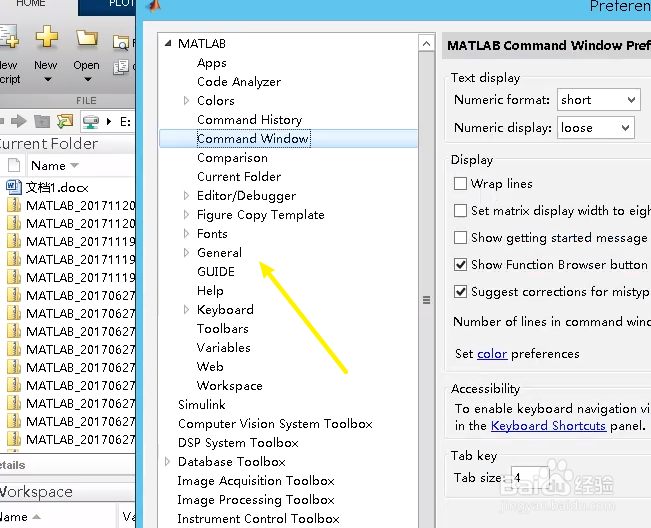Viewport: 651px width, 528px height.
Task: Select Computer Vision System Toolbox item
Action: pos(275,423)
